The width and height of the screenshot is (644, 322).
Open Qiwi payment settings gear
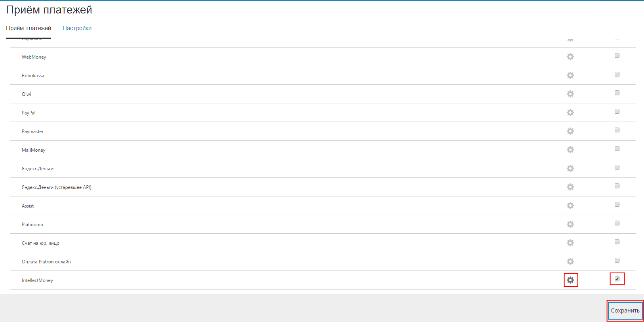pos(570,94)
